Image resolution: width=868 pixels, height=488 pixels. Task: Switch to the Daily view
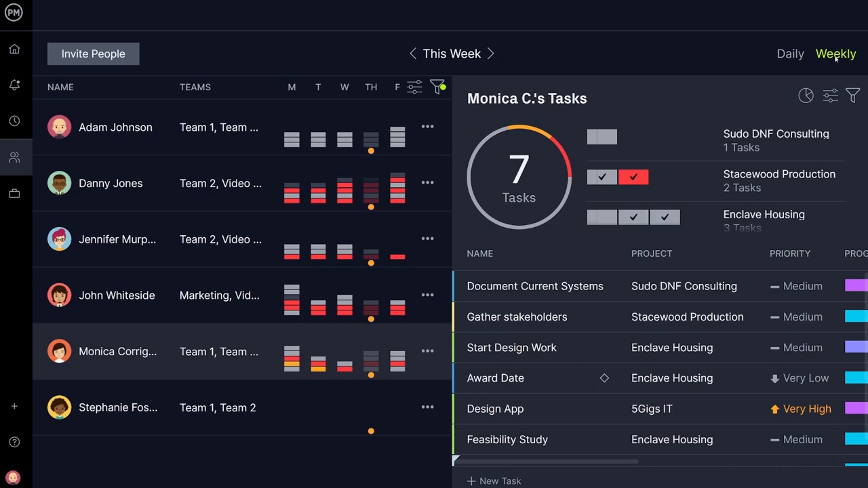coord(790,54)
